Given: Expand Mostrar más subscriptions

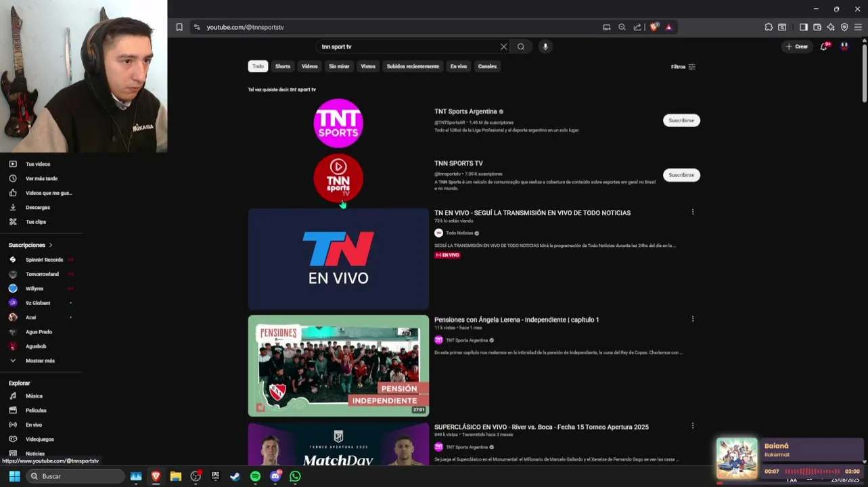Looking at the screenshot, I should pyautogui.click(x=40, y=361).
